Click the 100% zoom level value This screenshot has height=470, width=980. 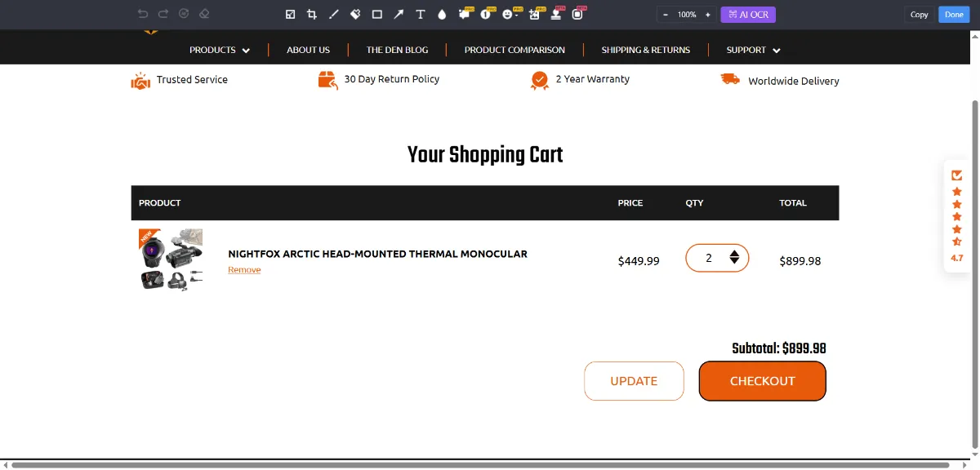(x=687, y=15)
